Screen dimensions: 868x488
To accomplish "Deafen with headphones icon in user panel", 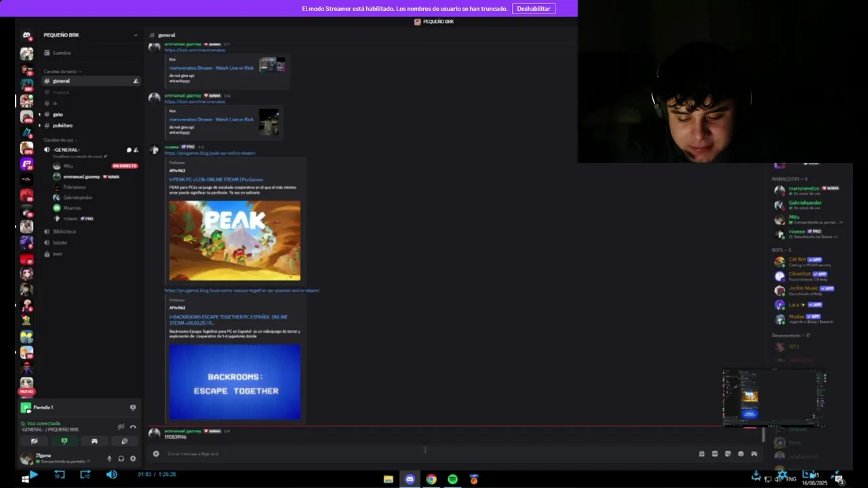I will 121,458.
